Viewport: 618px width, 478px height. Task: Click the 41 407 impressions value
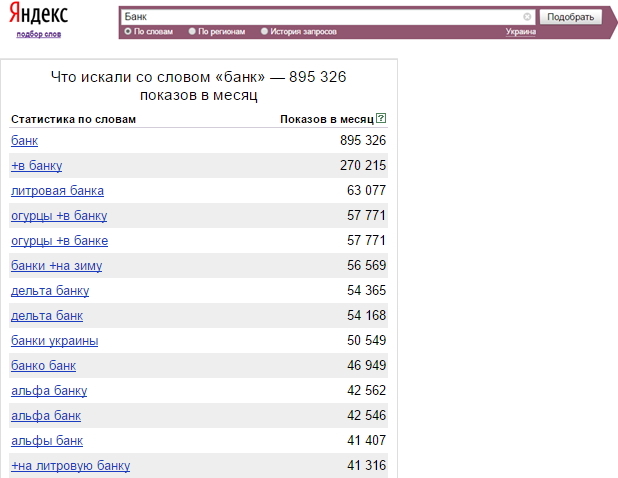pyautogui.click(x=367, y=441)
